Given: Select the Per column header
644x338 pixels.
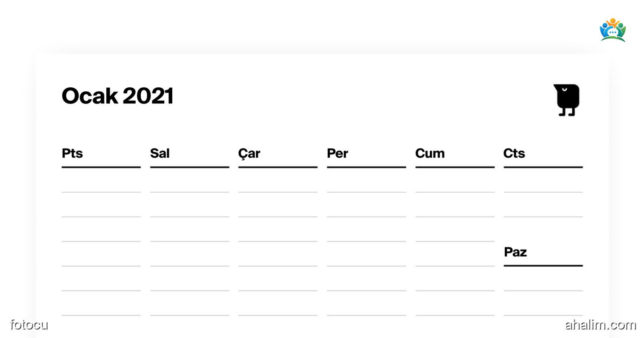Looking at the screenshot, I should (x=337, y=153).
